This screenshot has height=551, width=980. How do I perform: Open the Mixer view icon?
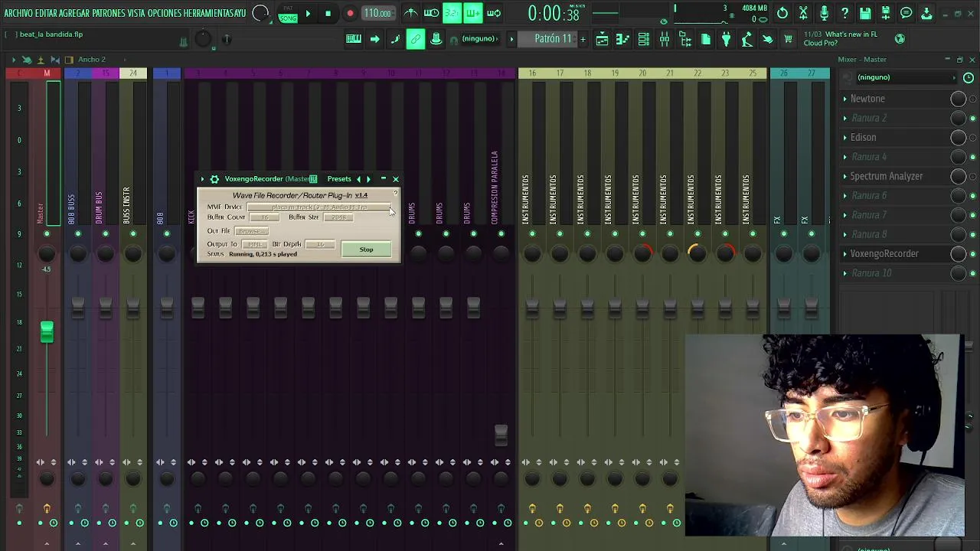[x=665, y=39]
